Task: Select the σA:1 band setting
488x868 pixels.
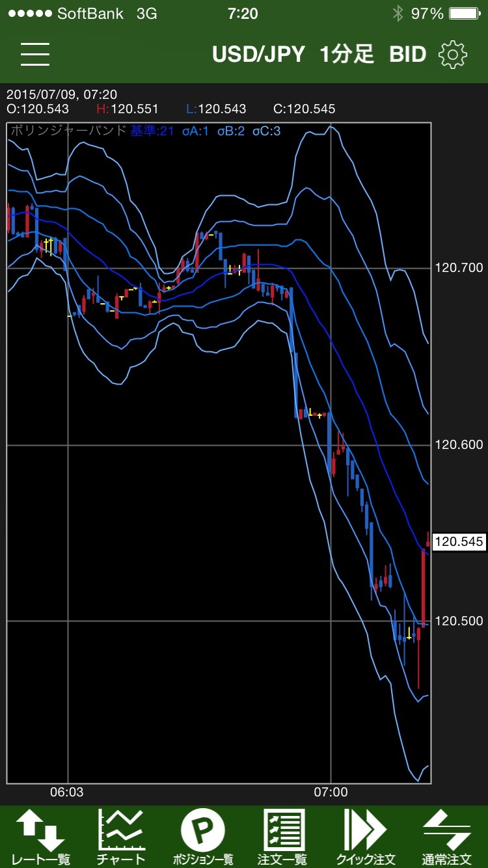Action: [195, 131]
